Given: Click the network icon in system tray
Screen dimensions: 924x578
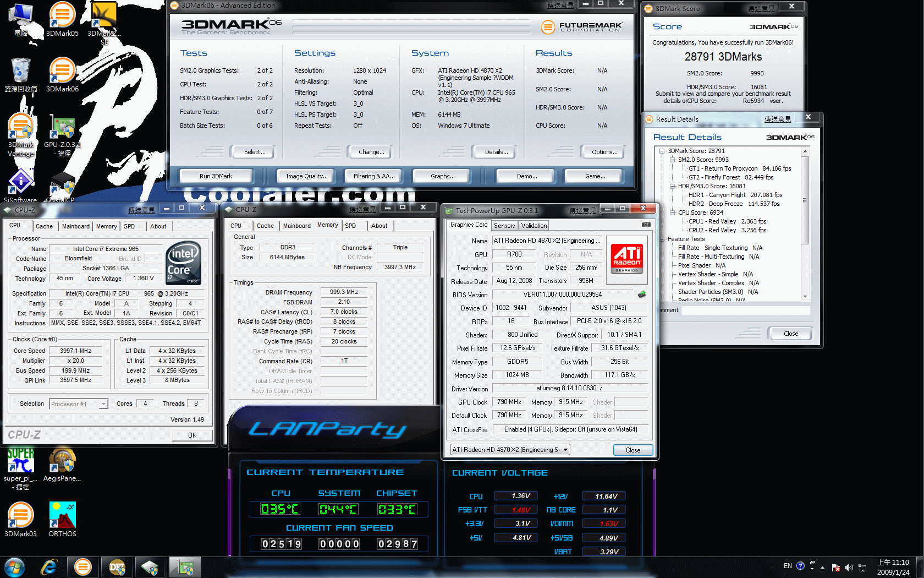Looking at the screenshot, I should 862,567.
